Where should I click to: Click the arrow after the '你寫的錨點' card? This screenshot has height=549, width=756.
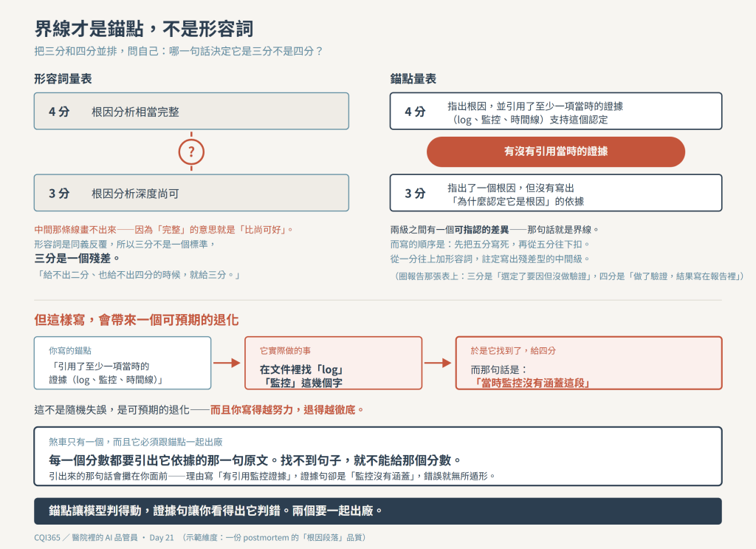pos(227,363)
